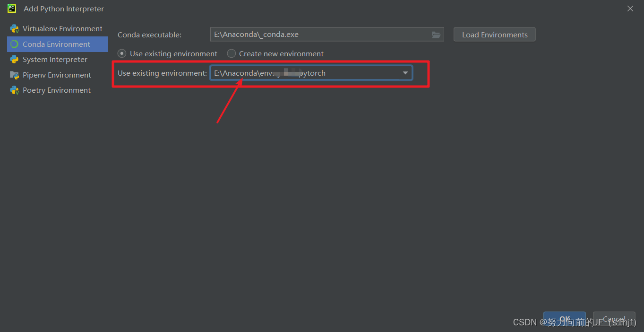Click the 'Conda executable:' label

(x=149, y=35)
